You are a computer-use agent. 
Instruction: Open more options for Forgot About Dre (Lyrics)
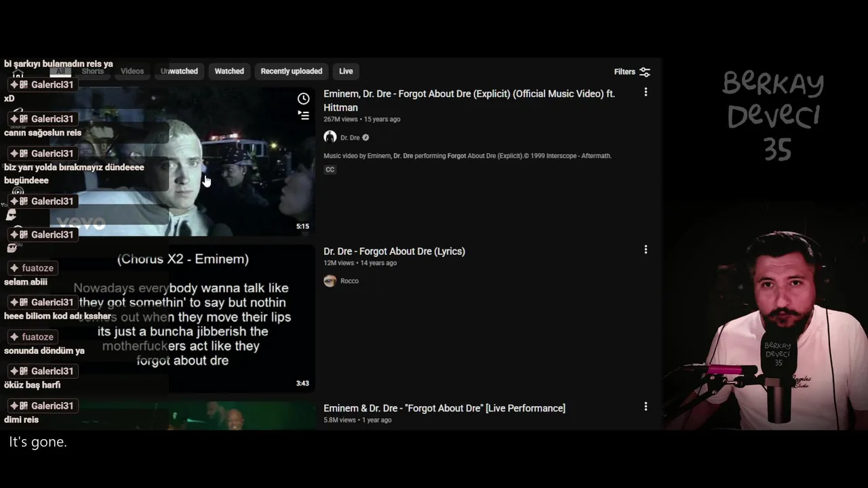646,249
